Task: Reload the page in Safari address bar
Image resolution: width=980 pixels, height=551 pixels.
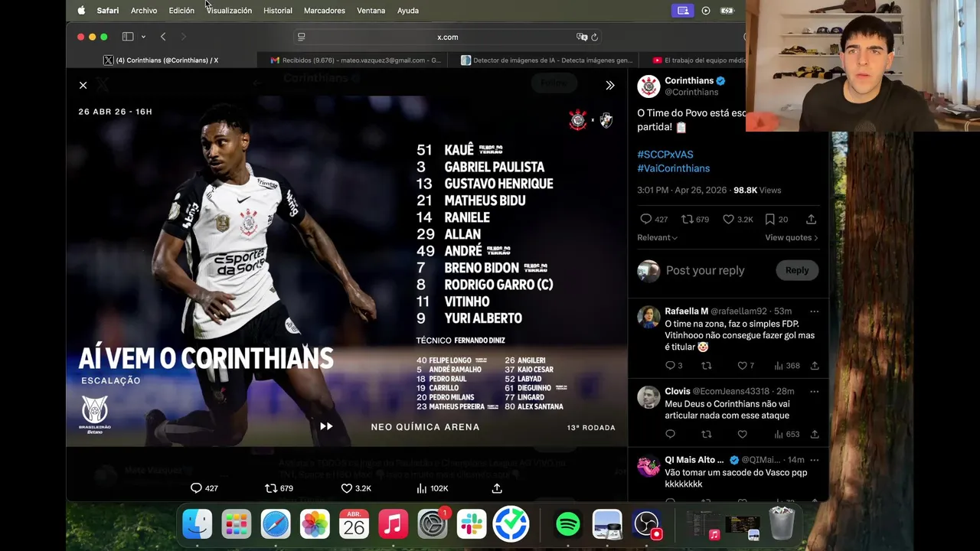Action: coord(594,37)
